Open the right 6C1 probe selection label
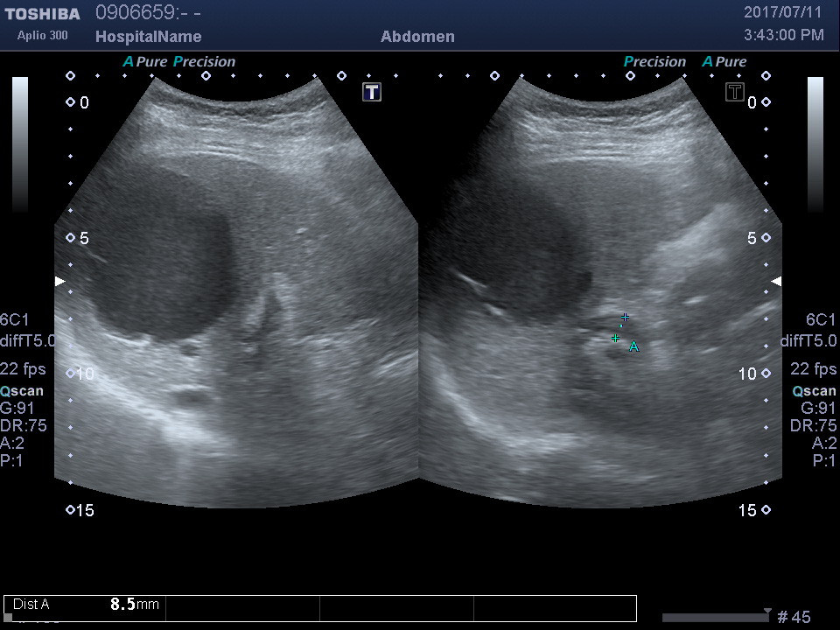This screenshot has width=840, height=630. [x=821, y=320]
